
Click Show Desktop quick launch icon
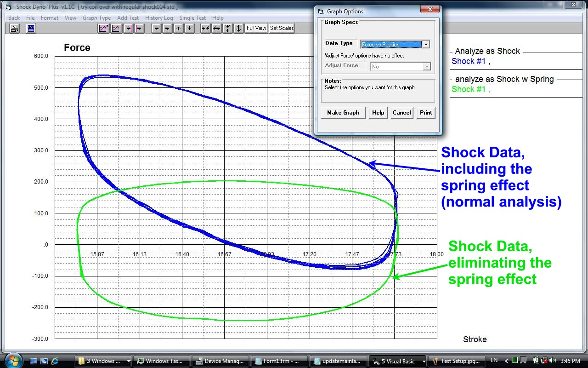33,361
